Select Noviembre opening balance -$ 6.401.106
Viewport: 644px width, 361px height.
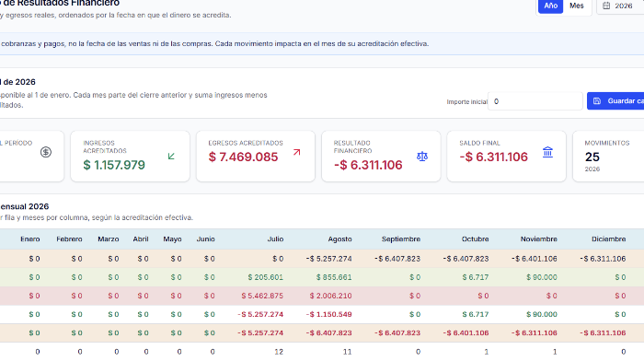coord(534,259)
